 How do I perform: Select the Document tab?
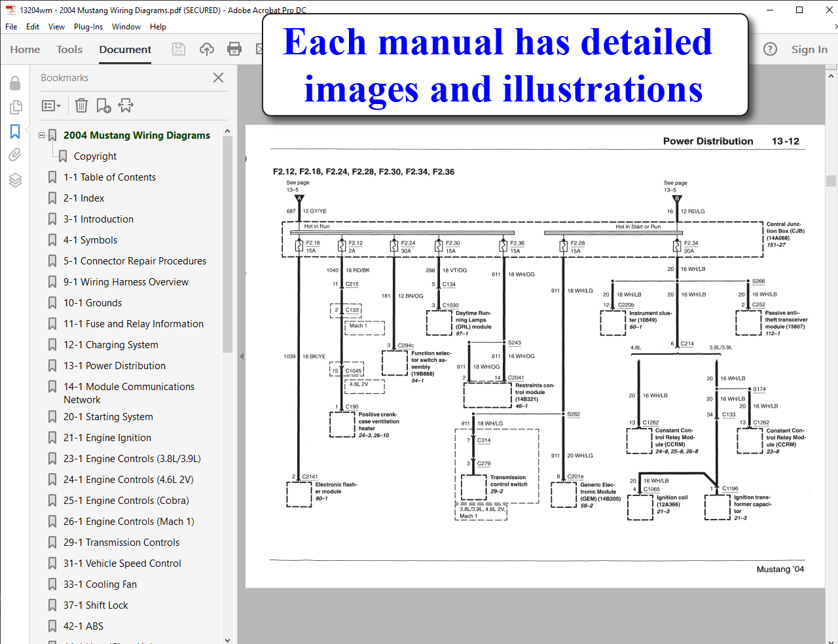(x=125, y=49)
